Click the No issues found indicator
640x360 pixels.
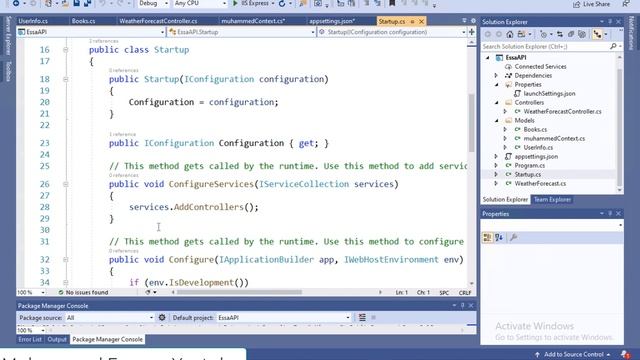click(x=83, y=292)
